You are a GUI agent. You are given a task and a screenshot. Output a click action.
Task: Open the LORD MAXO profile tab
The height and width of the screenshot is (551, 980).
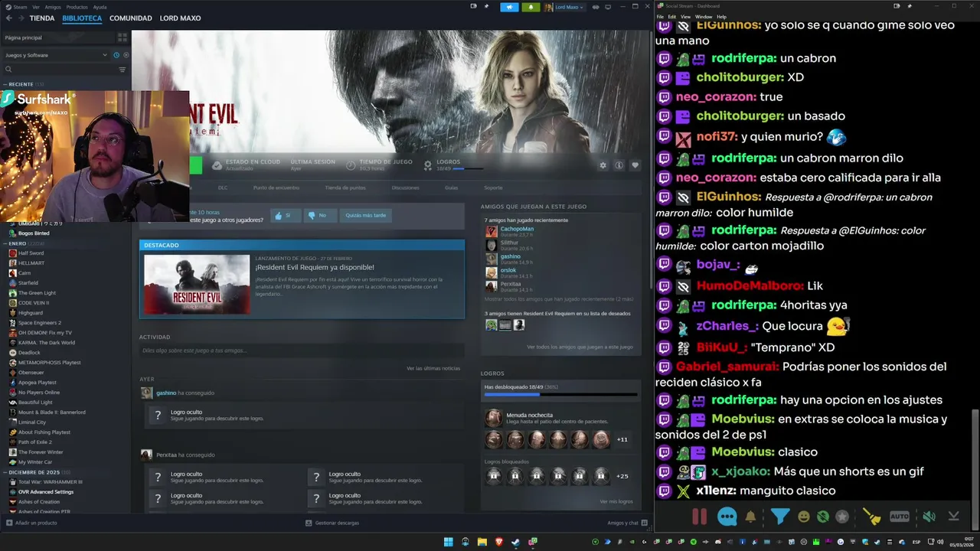pos(180,18)
